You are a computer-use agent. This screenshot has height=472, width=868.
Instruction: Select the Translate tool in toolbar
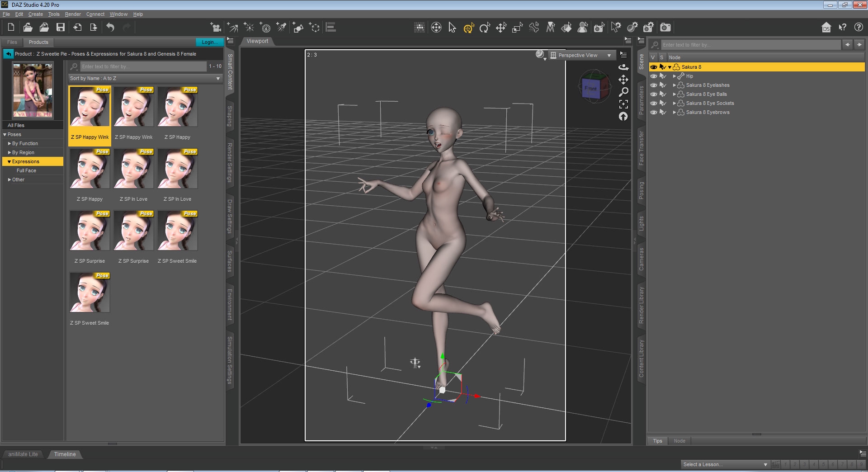pos(501,28)
